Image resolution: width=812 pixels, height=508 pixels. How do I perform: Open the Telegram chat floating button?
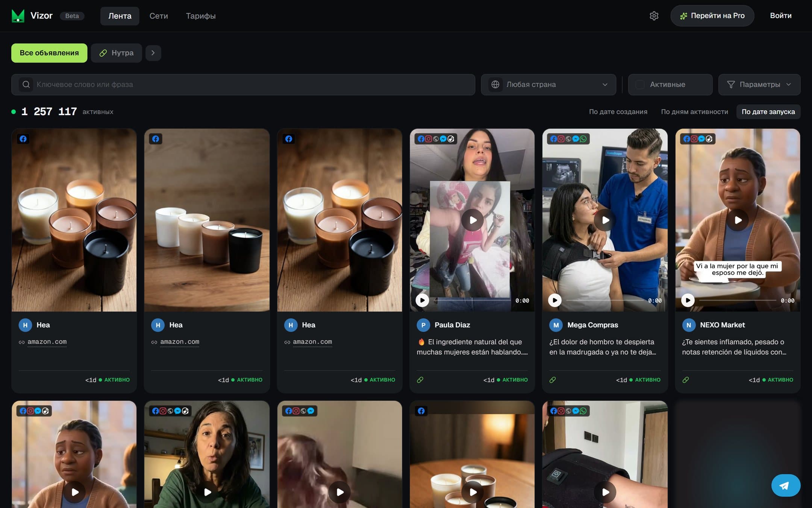(x=786, y=485)
